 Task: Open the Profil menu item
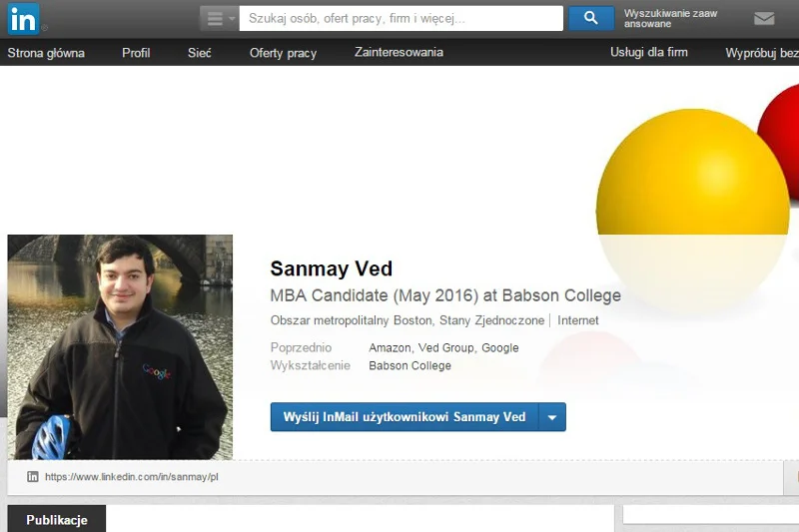coord(136,53)
